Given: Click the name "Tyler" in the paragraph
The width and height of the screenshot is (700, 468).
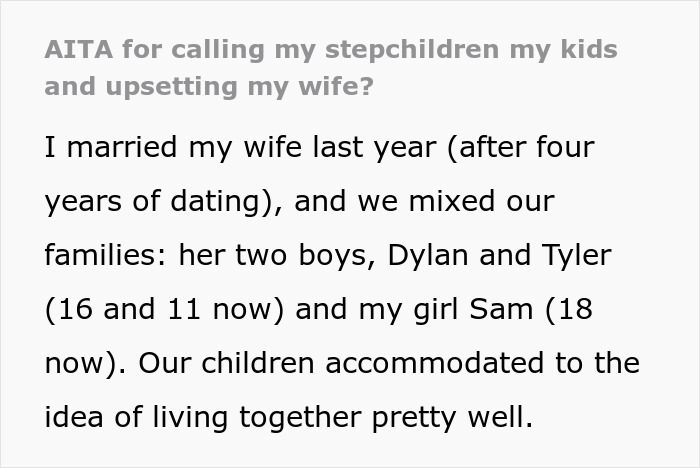Looking at the screenshot, I should click(576, 256).
